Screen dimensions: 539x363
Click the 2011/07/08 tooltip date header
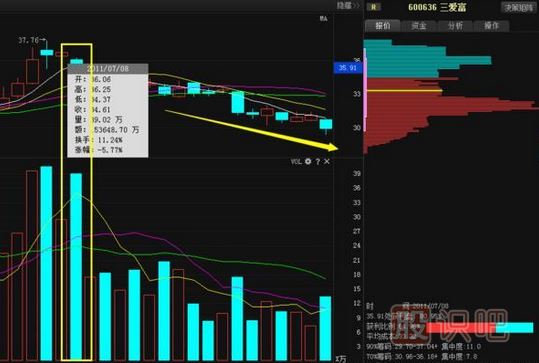(108, 68)
